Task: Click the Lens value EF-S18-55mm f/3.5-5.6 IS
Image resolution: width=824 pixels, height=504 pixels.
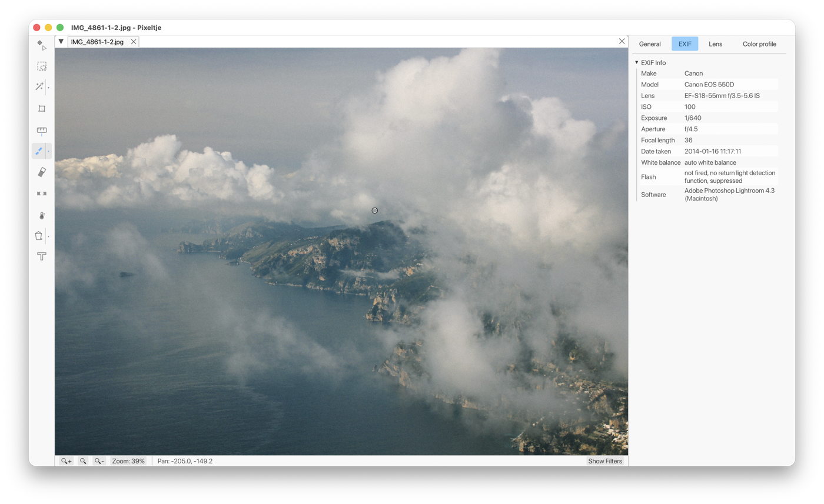Action: click(722, 95)
